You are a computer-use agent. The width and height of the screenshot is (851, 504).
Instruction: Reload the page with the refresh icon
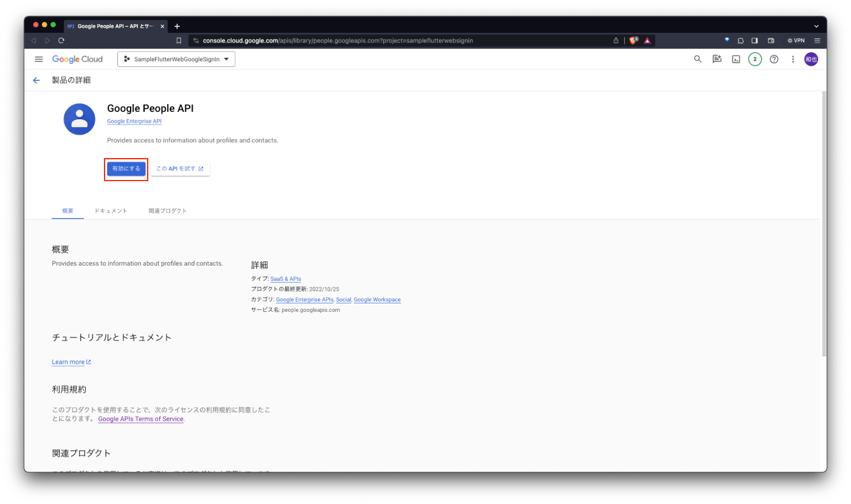(61, 41)
